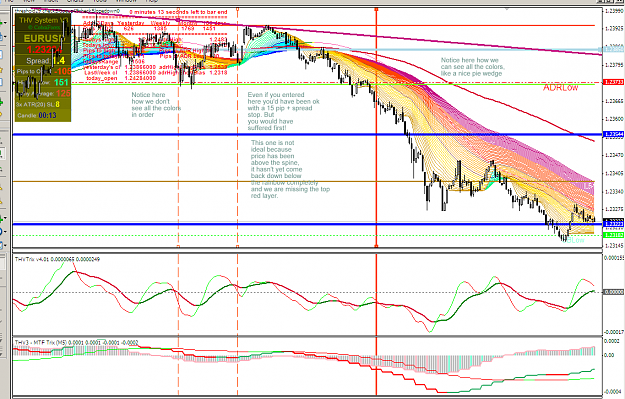Click the 1.23275 price scale label
This screenshot has height=399, width=625.
pyautogui.click(x=614, y=209)
